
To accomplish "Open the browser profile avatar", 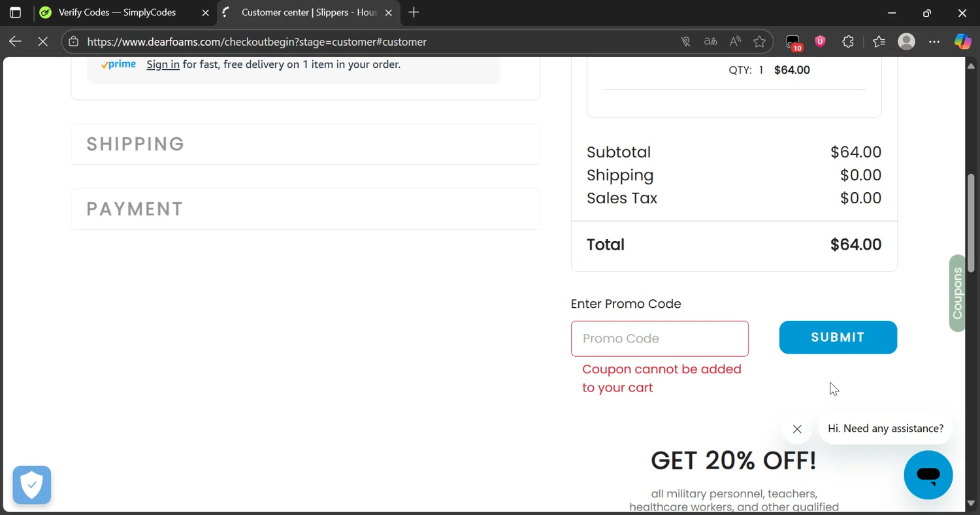I will coord(907,42).
